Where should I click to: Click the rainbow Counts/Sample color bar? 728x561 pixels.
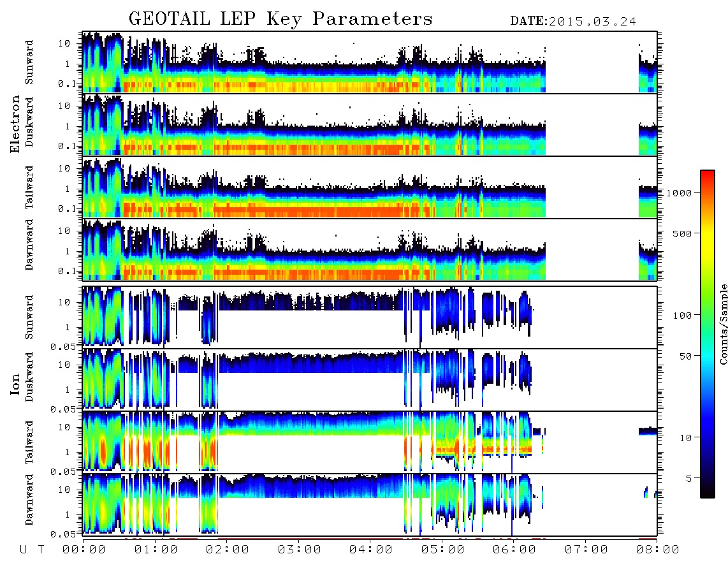pyautogui.click(x=708, y=334)
